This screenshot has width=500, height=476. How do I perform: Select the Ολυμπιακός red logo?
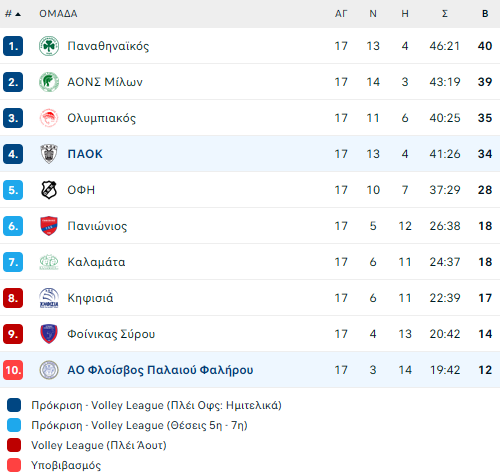(49, 118)
